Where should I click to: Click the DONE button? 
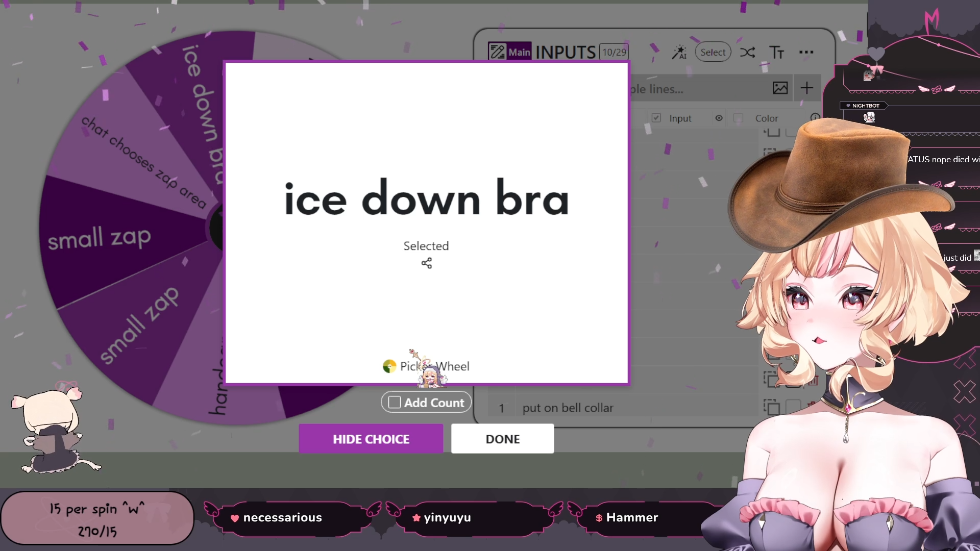click(x=503, y=439)
